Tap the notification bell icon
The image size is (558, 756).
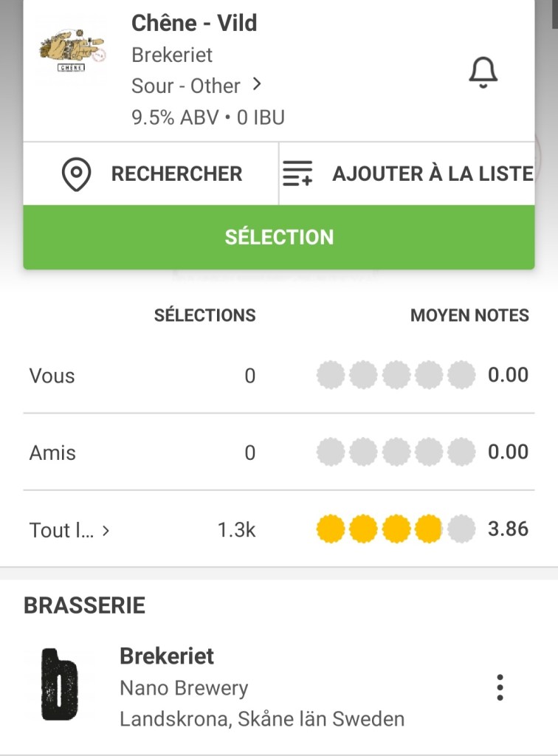pyautogui.click(x=483, y=72)
